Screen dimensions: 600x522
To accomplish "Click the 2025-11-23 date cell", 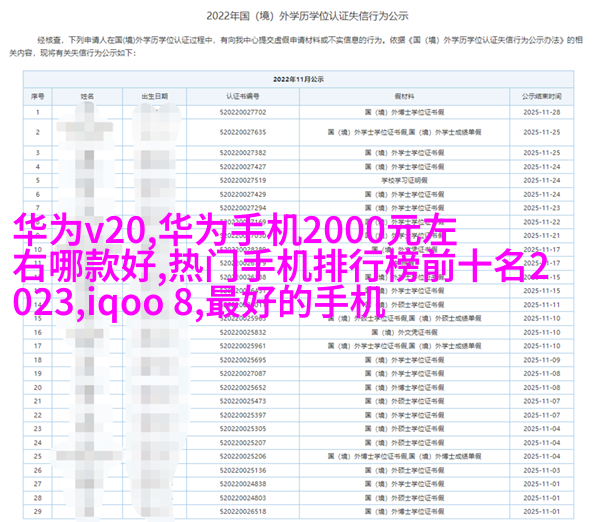I will 542,208.
